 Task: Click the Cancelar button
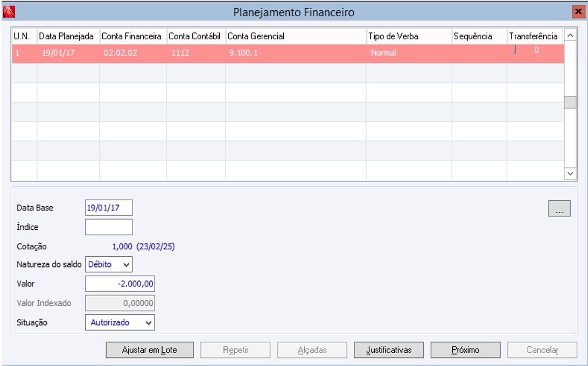[x=542, y=350]
